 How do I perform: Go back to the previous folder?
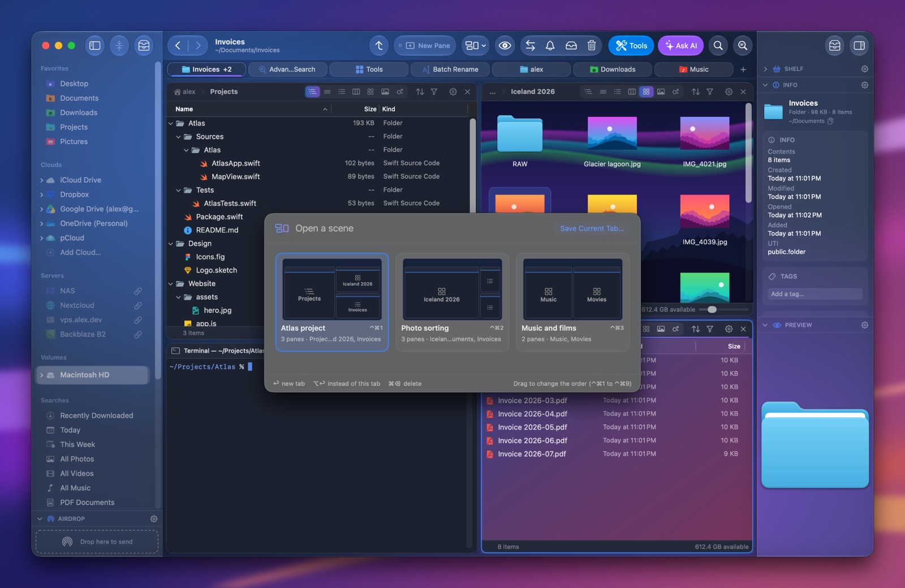(178, 46)
